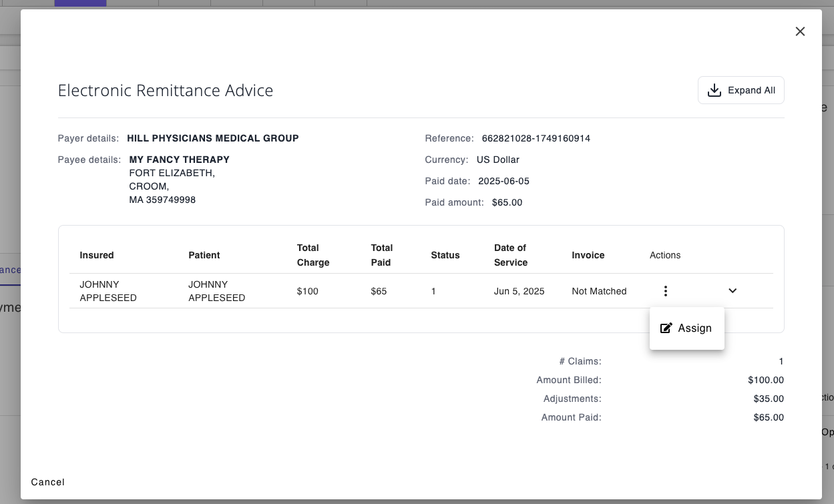The image size is (834, 504).
Task: Click the edit pencil icon next to Assign
Action: coord(666,328)
